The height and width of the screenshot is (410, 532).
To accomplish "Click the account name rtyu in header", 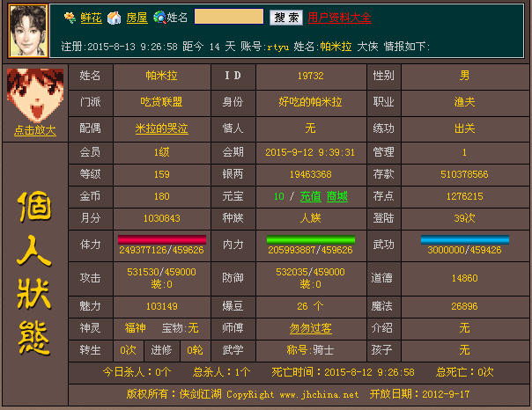I will pyautogui.click(x=277, y=47).
